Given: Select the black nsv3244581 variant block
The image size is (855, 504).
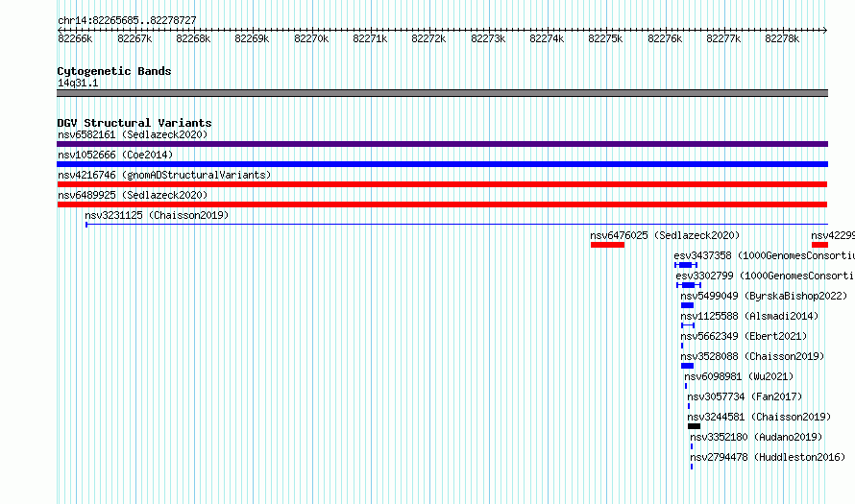Looking at the screenshot, I should point(694,426).
